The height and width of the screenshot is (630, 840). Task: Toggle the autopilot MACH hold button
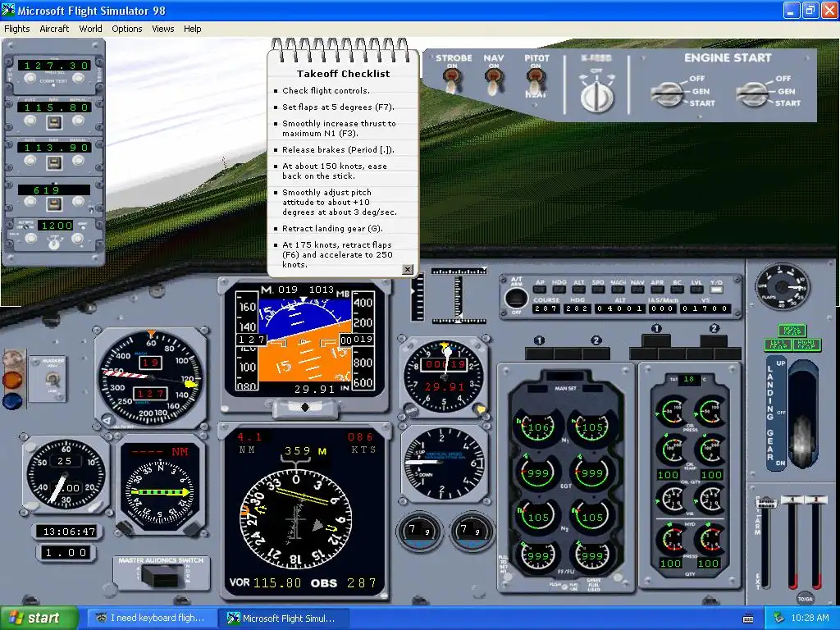click(x=618, y=290)
